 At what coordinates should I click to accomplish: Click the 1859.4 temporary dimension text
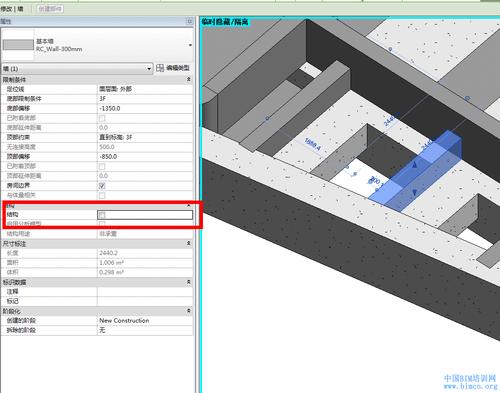[312, 144]
